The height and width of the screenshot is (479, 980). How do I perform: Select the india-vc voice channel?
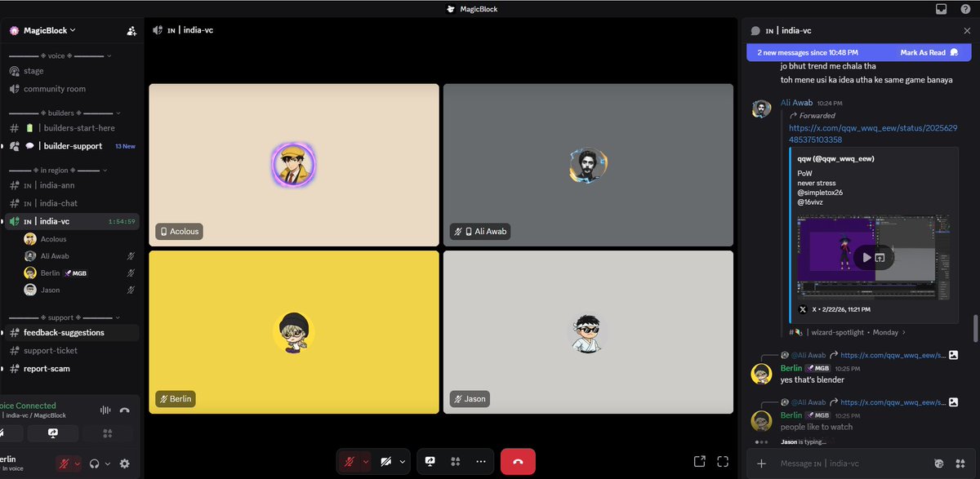tap(72, 221)
